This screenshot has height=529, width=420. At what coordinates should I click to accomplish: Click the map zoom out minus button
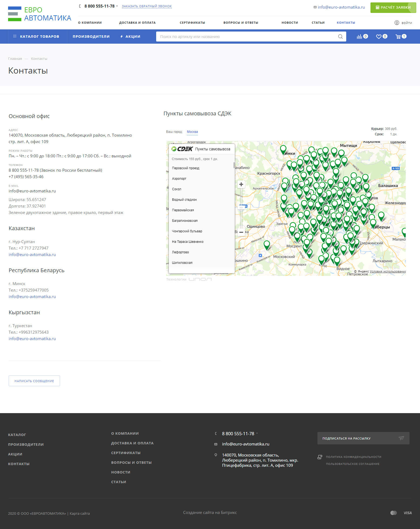pyautogui.click(x=241, y=232)
